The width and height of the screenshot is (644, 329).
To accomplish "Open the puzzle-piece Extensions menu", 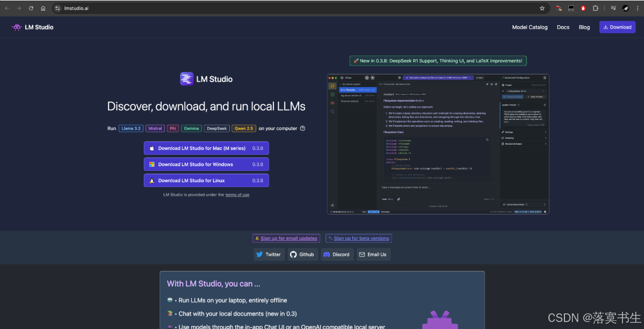I will point(595,8).
